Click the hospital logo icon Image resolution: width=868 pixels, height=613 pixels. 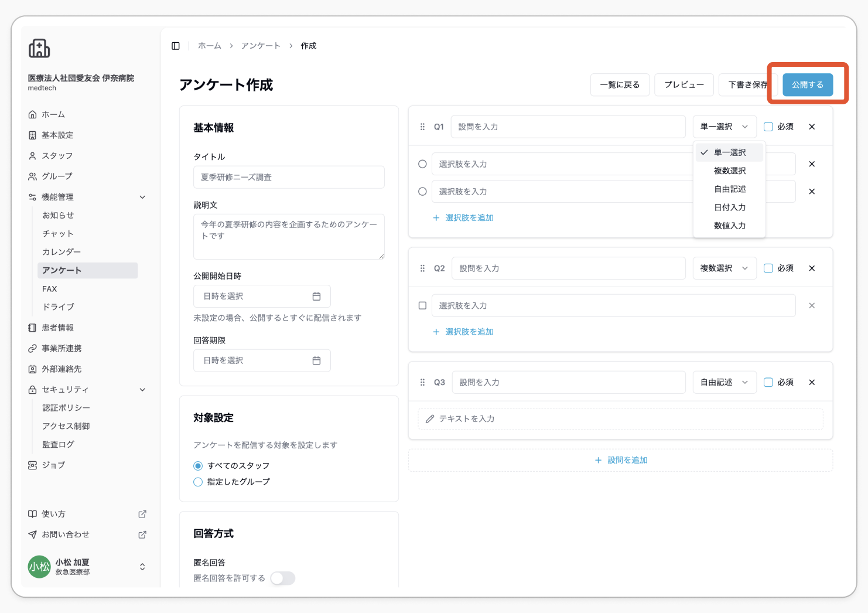[39, 48]
